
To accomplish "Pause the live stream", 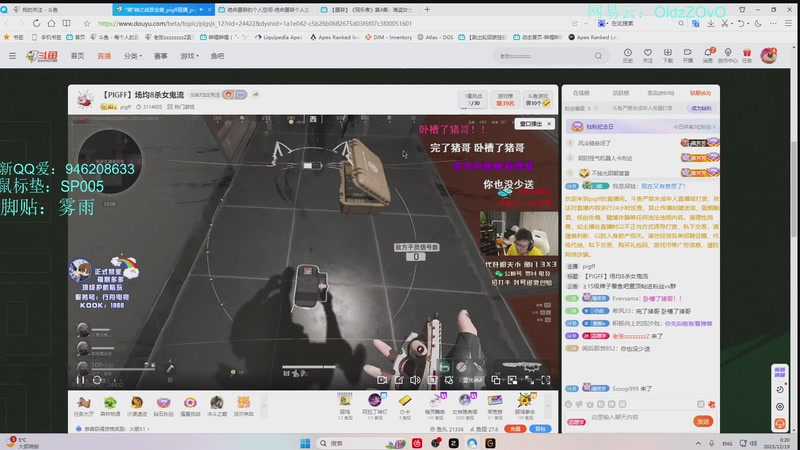I will [x=80, y=380].
